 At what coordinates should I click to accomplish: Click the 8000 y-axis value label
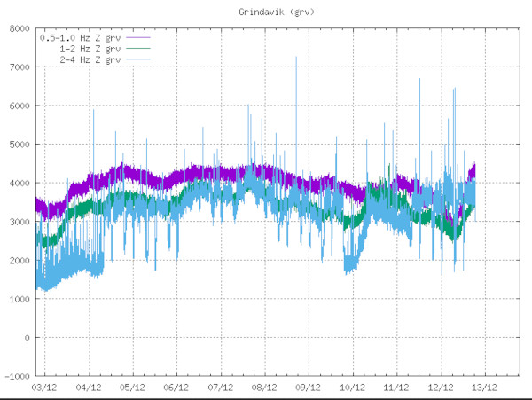tap(20, 28)
